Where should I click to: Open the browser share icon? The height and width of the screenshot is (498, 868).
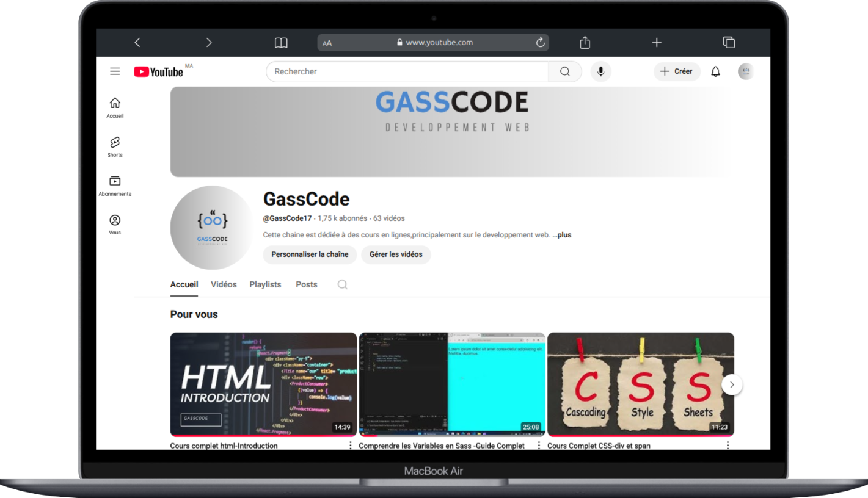point(585,42)
